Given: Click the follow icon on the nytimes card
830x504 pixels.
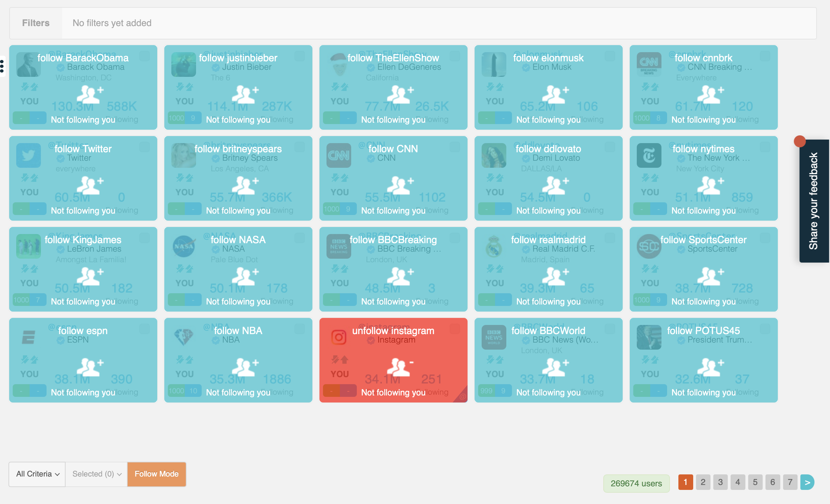Looking at the screenshot, I should [711, 185].
